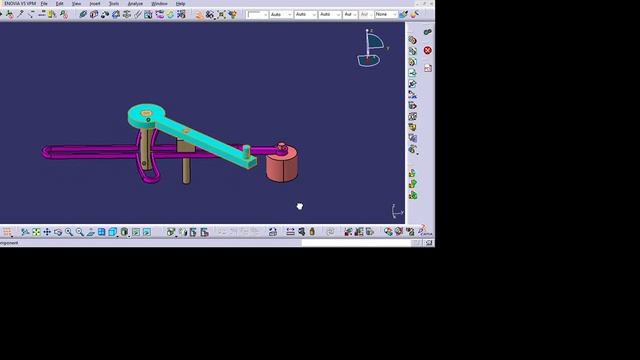640x360 pixels.
Task: Open the ENOVIA V5 VPM menu
Action: click(x=19, y=4)
